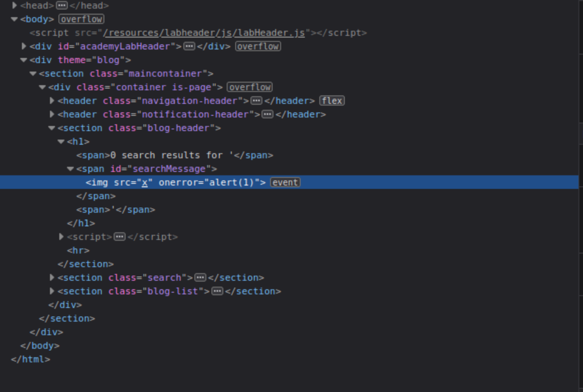Select the img onerror="alert(1)" row
The height and width of the screenshot is (392, 583).
289,182
